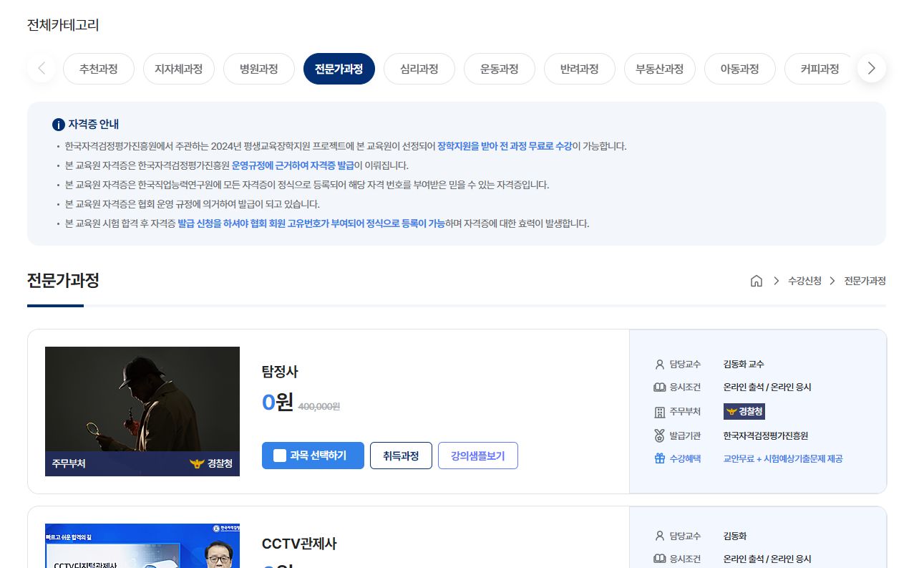
Task: Click 한국자격검정평가진흥원 issuer in 탐정사 card
Action: 765,435
